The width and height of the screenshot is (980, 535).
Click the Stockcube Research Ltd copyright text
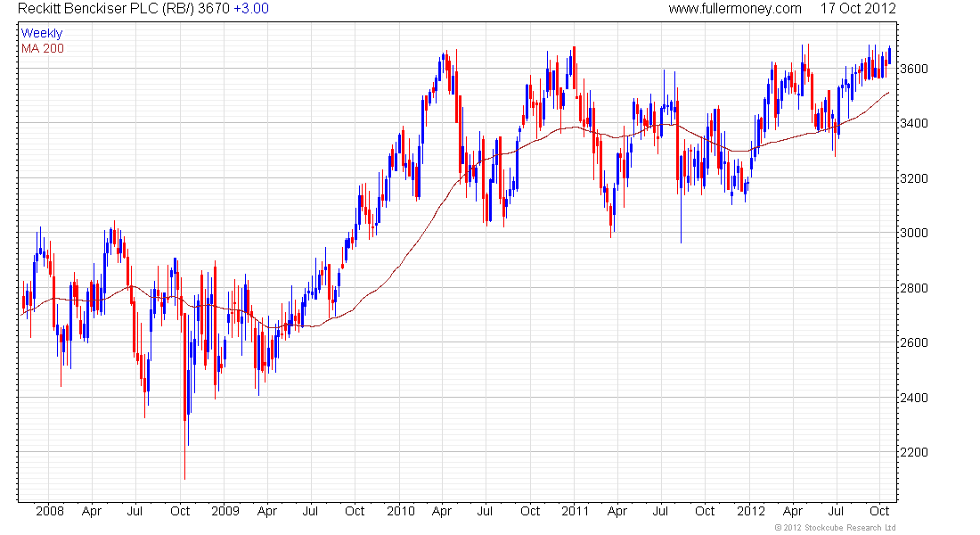(835, 528)
